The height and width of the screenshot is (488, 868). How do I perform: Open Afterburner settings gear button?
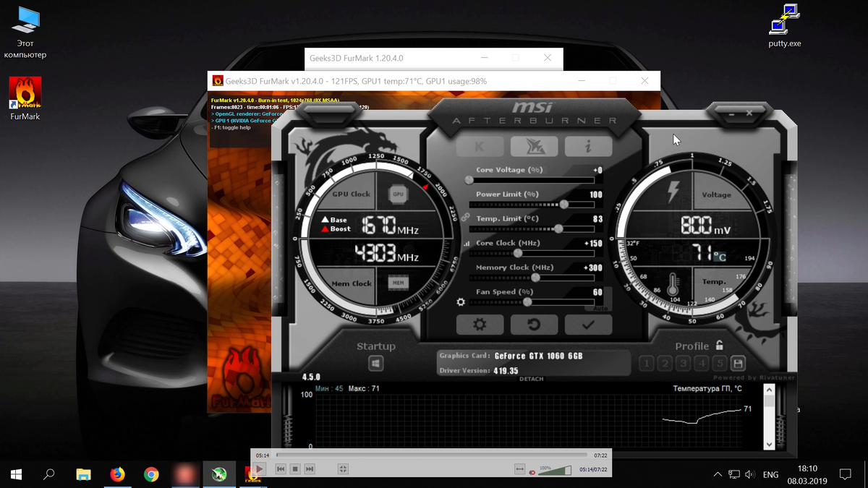pos(480,325)
